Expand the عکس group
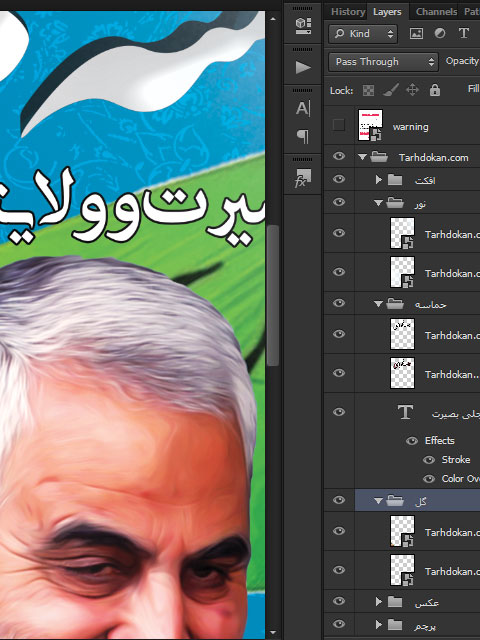This screenshot has height=640, width=480. point(378,601)
